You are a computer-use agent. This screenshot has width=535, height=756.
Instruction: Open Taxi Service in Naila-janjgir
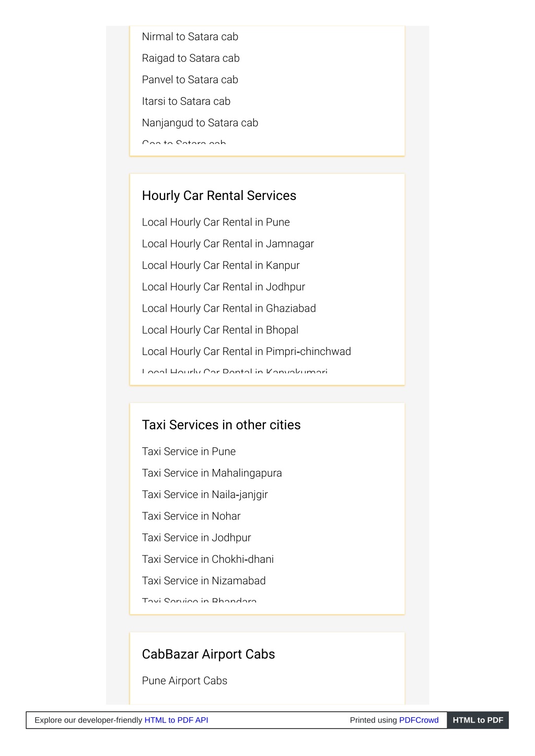(205, 494)
